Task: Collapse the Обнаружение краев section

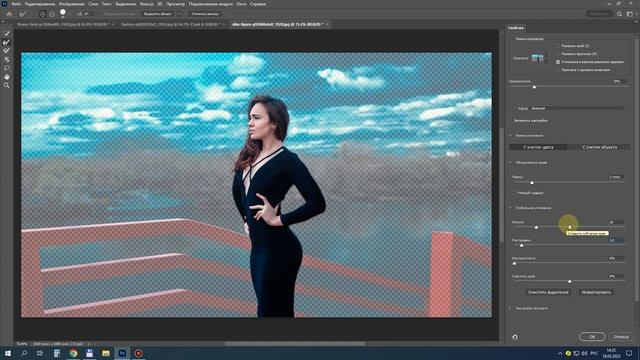Action: coord(511,162)
